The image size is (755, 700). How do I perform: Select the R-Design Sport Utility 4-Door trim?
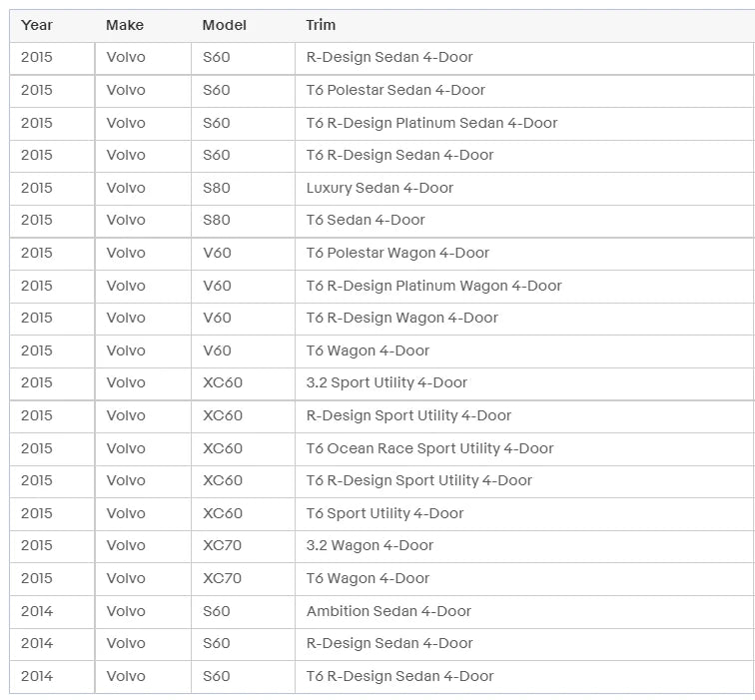point(408,415)
